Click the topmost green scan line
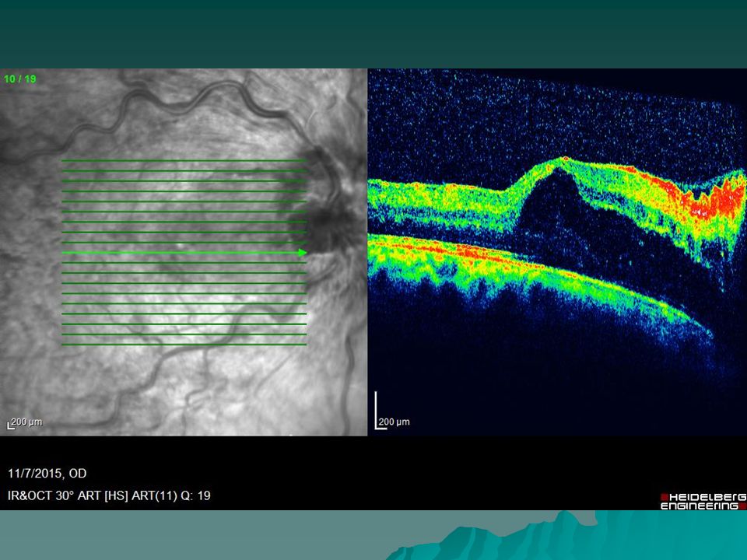Viewport: 747px width, 560px height. pos(184,160)
